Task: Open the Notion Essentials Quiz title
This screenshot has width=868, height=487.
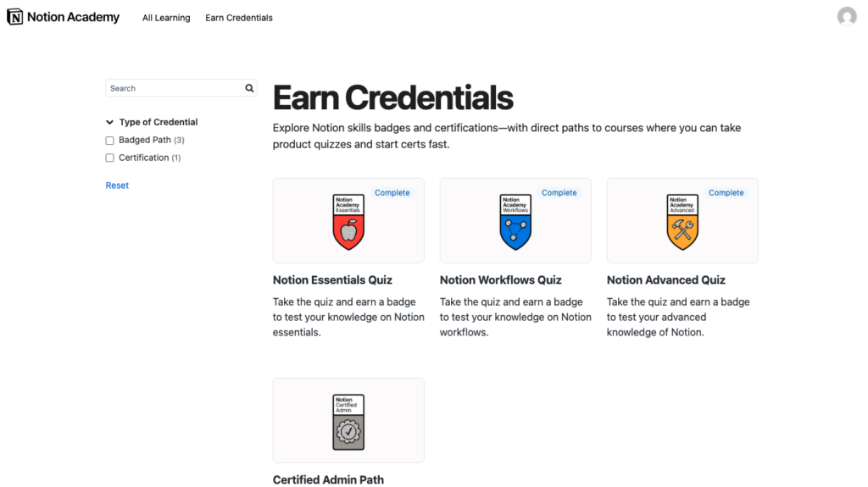Action: click(x=332, y=280)
